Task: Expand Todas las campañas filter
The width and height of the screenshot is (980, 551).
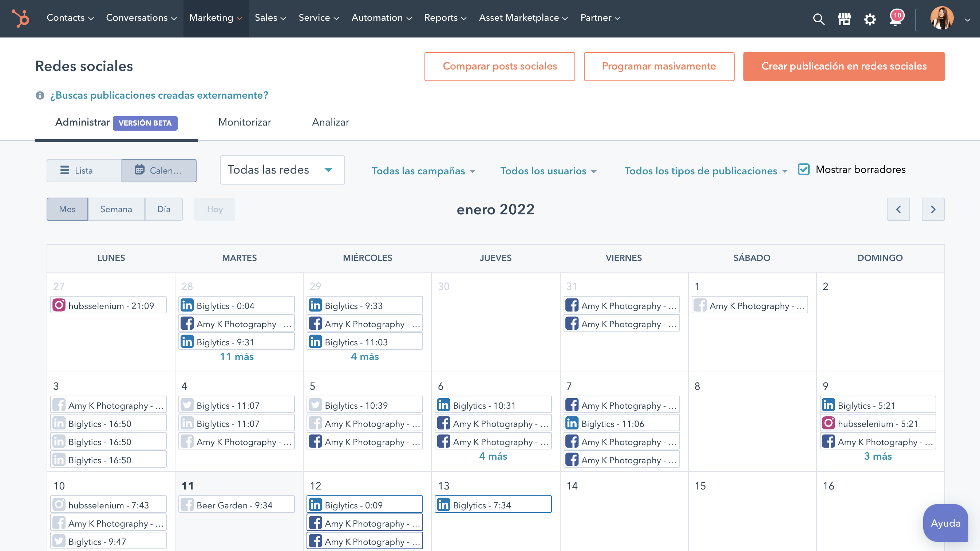Action: coord(424,171)
